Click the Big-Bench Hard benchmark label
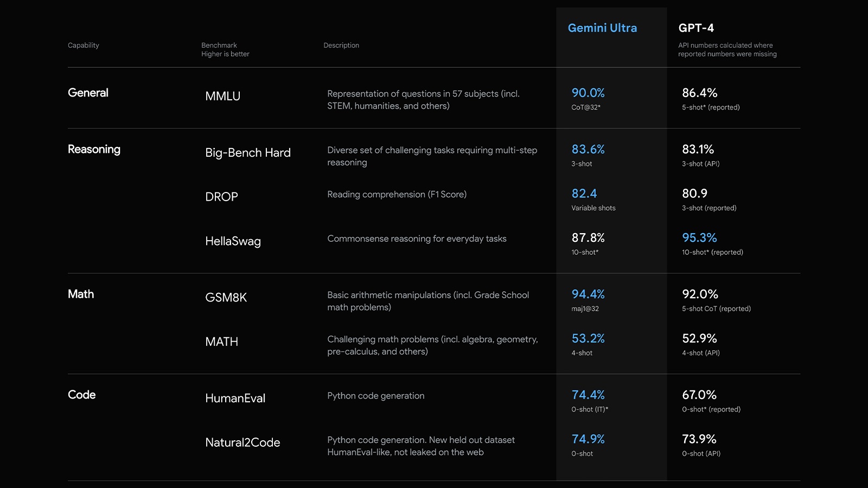868x488 pixels. coord(248,153)
